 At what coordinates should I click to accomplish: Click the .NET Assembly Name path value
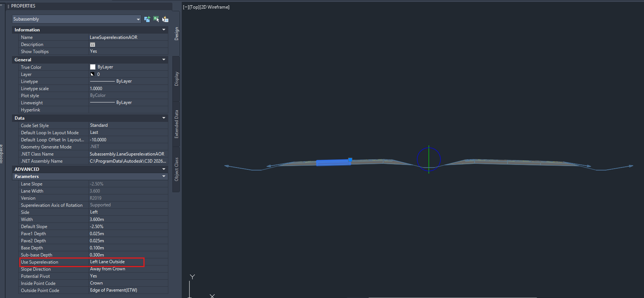(128, 161)
